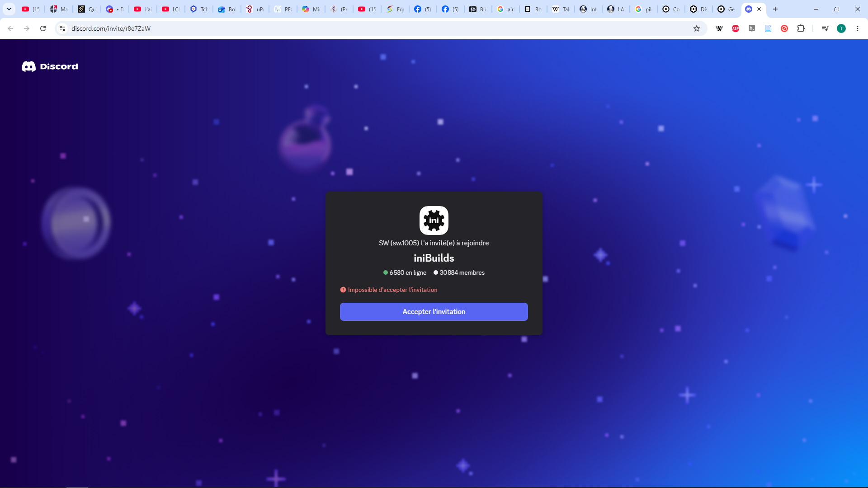Viewport: 868px width, 488px height.
Task: Click the blue document extension icon
Action: 768,28
